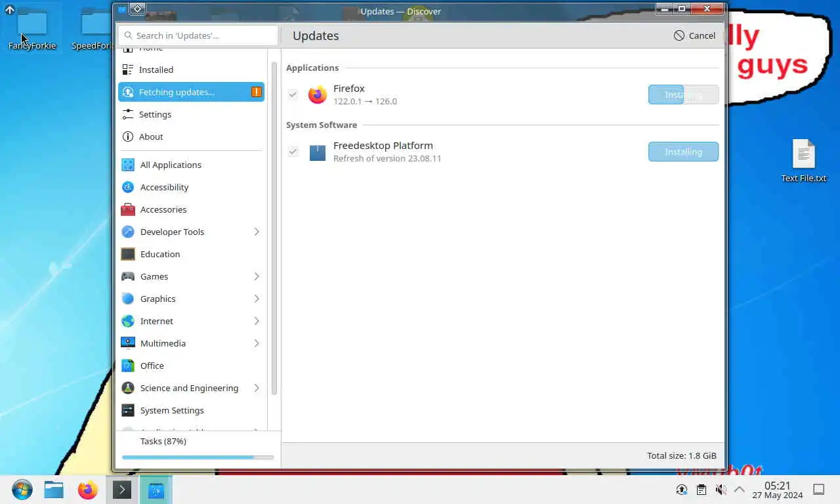Select Settings in the sidebar
Image resolution: width=840 pixels, height=504 pixels.
(x=191, y=114)
